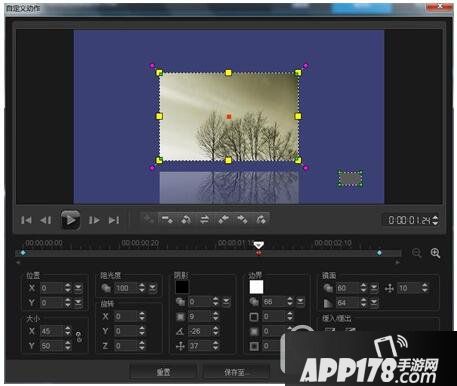
Task: Click the shadow angle icon
Action: (x=180, y=331)
